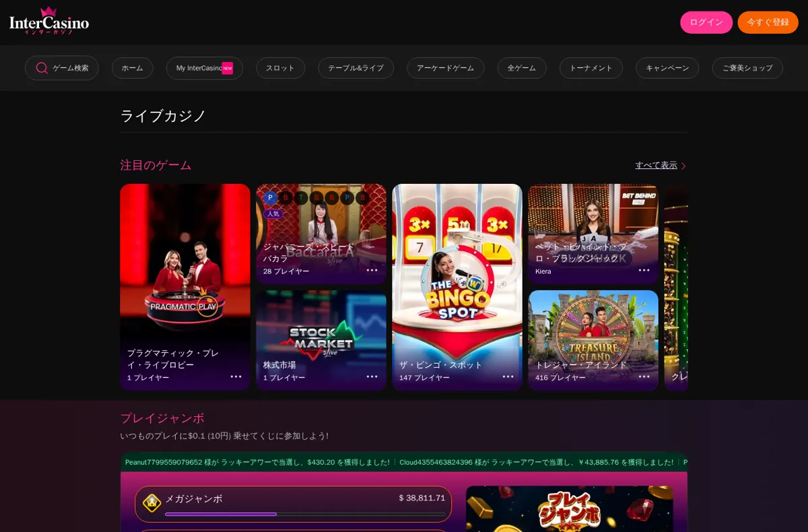Select the スロット category

coord(280,68)
